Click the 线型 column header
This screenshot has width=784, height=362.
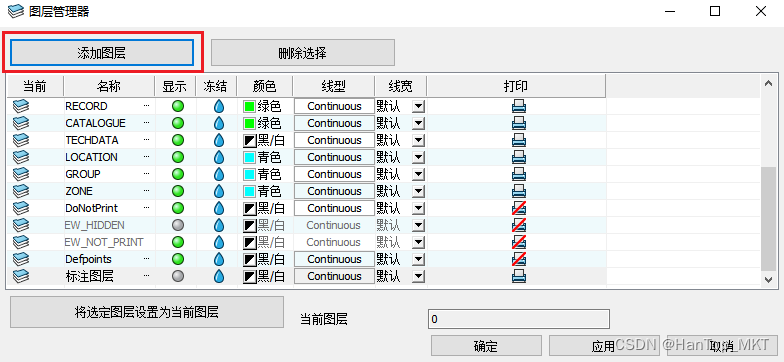point(334,86)
